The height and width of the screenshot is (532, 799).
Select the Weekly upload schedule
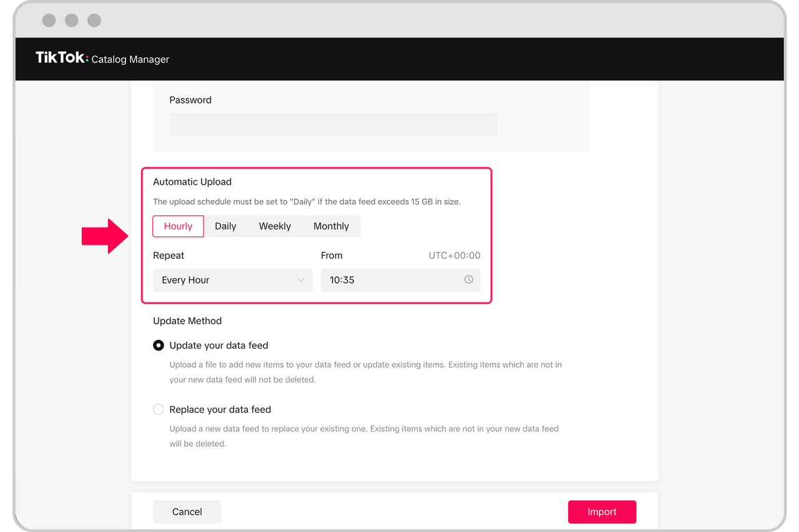click(x=275, y=226)
